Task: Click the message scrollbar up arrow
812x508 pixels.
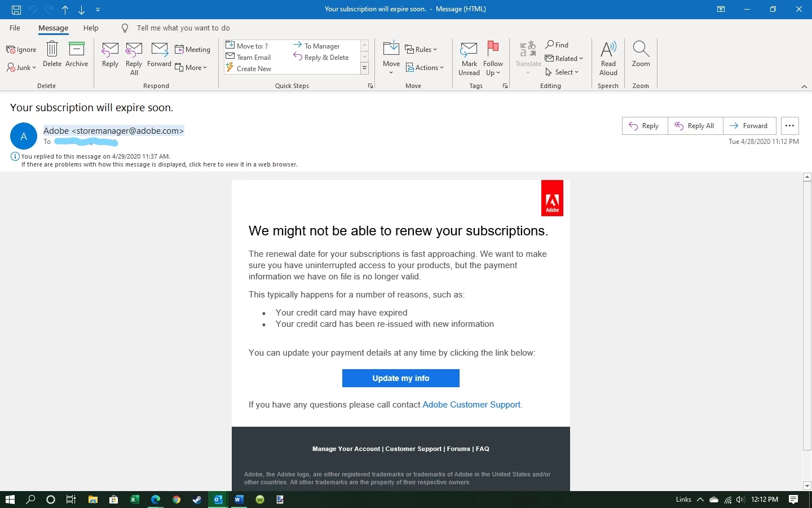Action: [807, 177]
